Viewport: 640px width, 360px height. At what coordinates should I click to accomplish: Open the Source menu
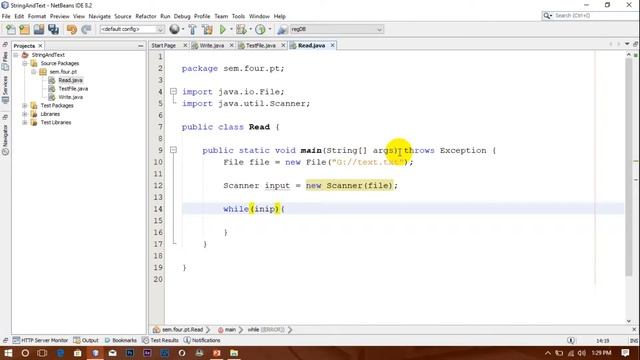pyautogui.click(x=123, y=16)
